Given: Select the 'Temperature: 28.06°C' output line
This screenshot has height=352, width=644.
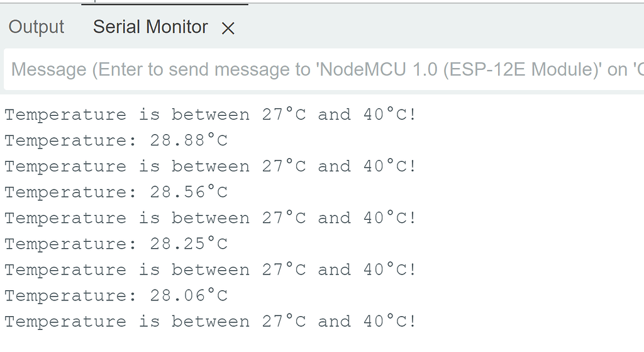Looking at the screenshot, I should pyautogui.click(x=116, y=296).
